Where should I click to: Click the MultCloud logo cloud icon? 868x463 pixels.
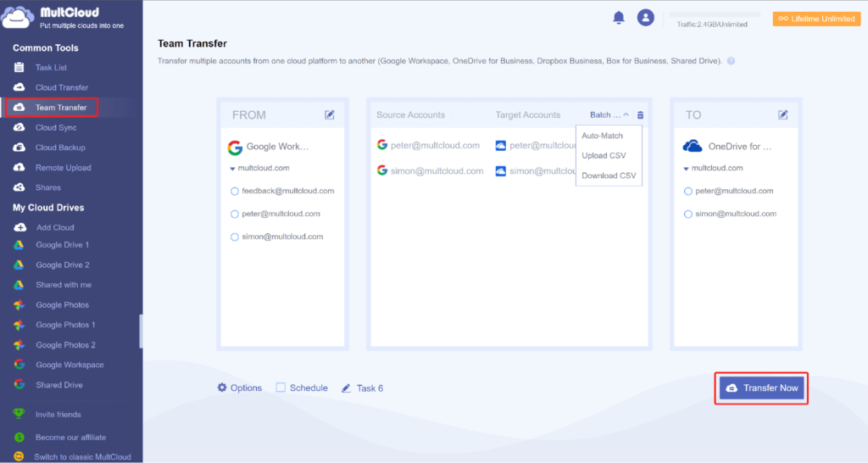[18, 17]
